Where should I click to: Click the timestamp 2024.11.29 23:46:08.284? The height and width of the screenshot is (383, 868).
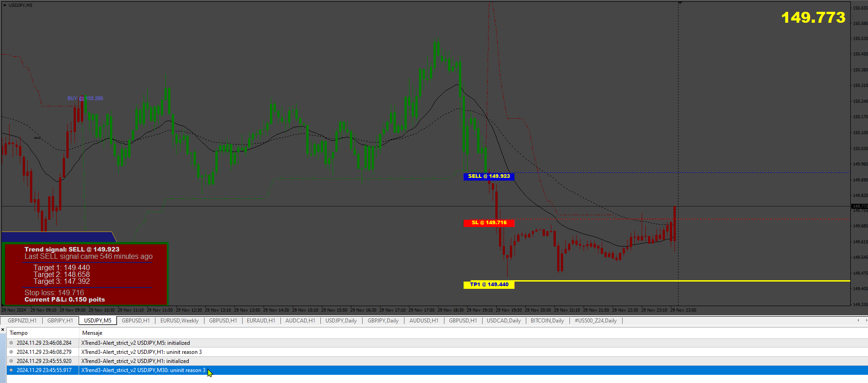44,343
